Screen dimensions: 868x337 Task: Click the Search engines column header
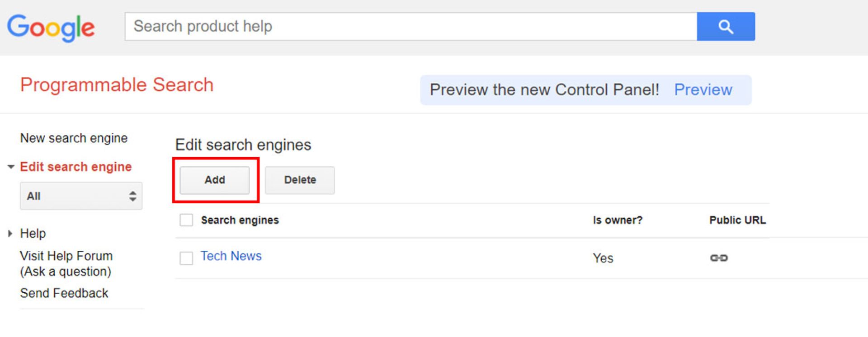[240, 220]
